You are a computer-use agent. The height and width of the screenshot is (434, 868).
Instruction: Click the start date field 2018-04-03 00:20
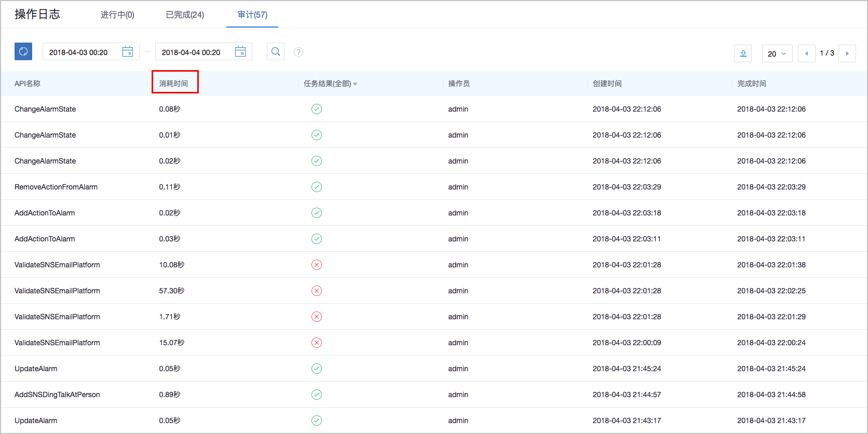pos(78,52)
